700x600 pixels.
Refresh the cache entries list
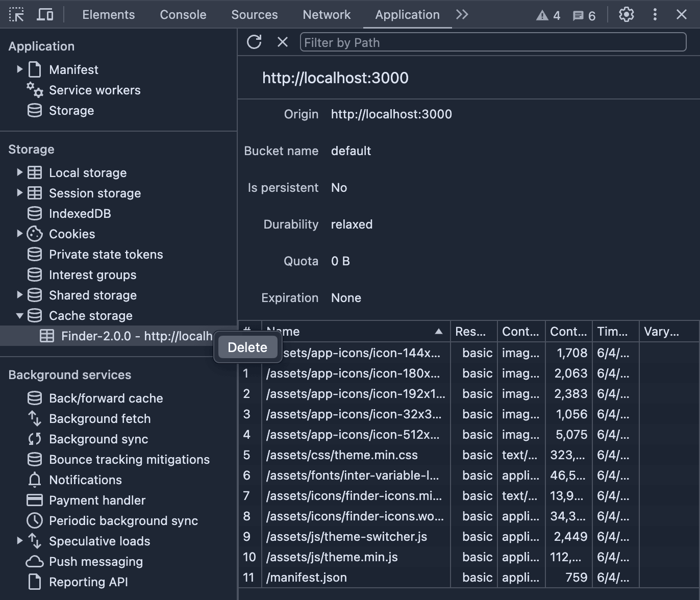254,42
